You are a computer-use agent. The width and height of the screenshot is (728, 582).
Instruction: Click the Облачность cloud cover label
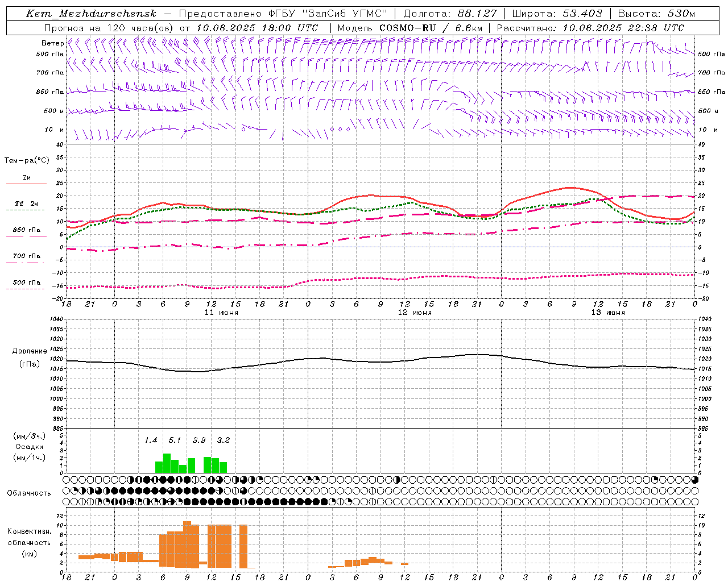tap(29, 493)
